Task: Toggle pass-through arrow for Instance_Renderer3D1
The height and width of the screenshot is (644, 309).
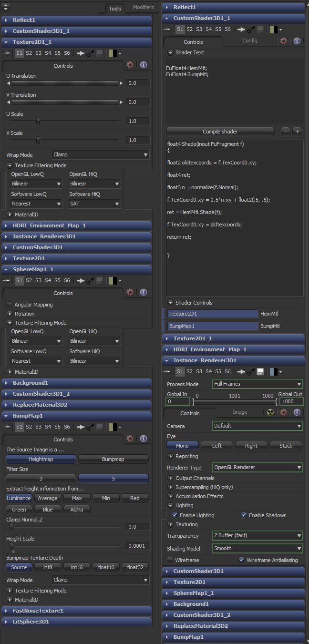Action: pos(241,371)
